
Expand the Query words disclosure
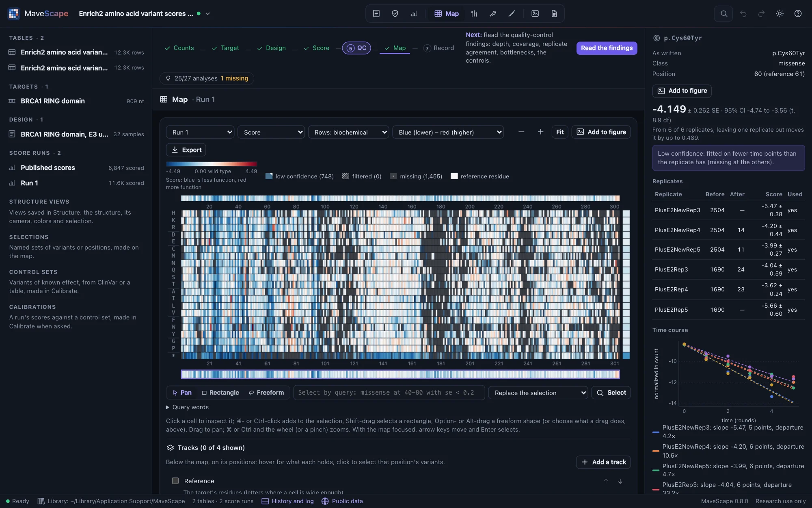coord(188,407)
